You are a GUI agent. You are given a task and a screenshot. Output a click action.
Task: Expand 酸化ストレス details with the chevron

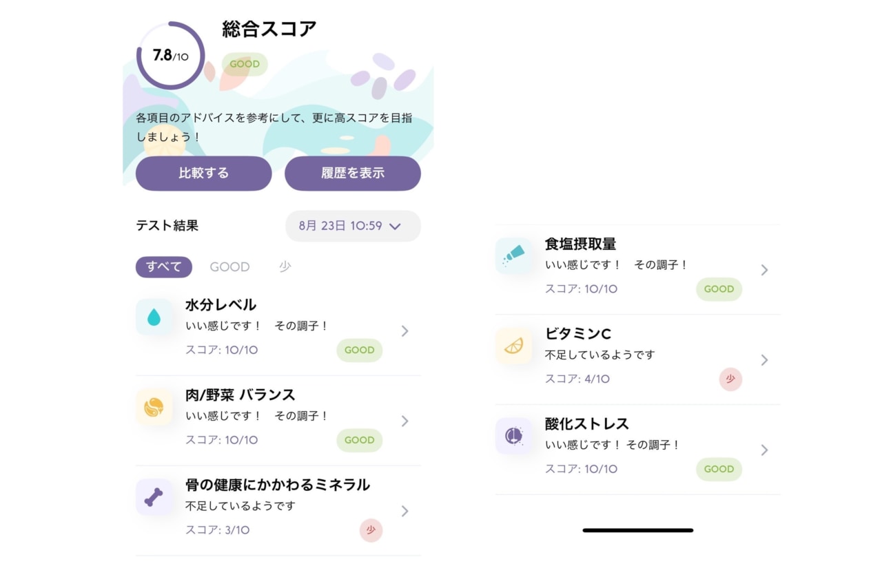[x=764, y=450]
